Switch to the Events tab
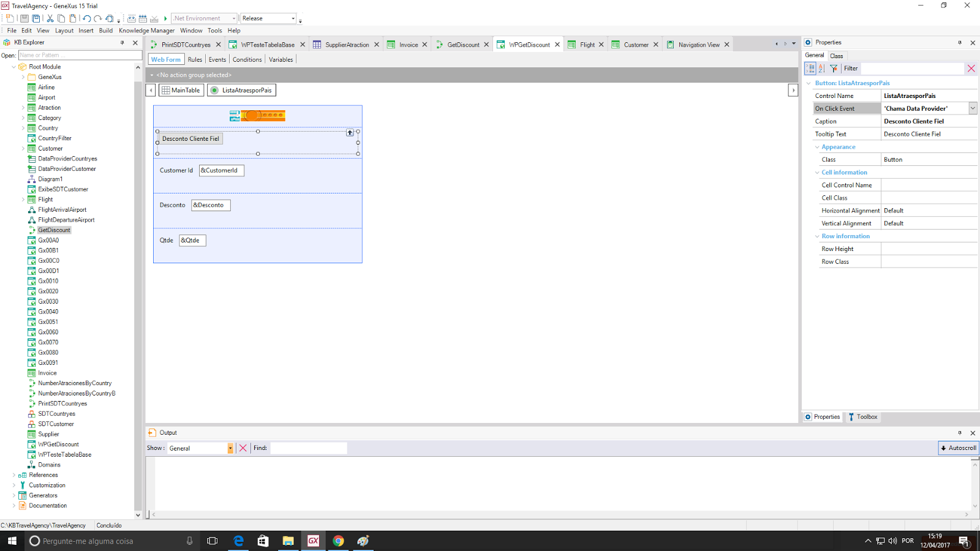The width and height of the screenshot is (980, 551). coord(217,59)
